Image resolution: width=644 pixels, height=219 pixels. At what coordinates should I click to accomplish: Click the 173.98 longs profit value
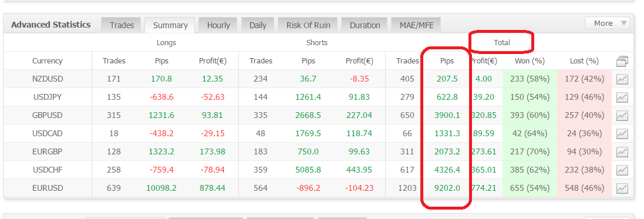(213, 151)
